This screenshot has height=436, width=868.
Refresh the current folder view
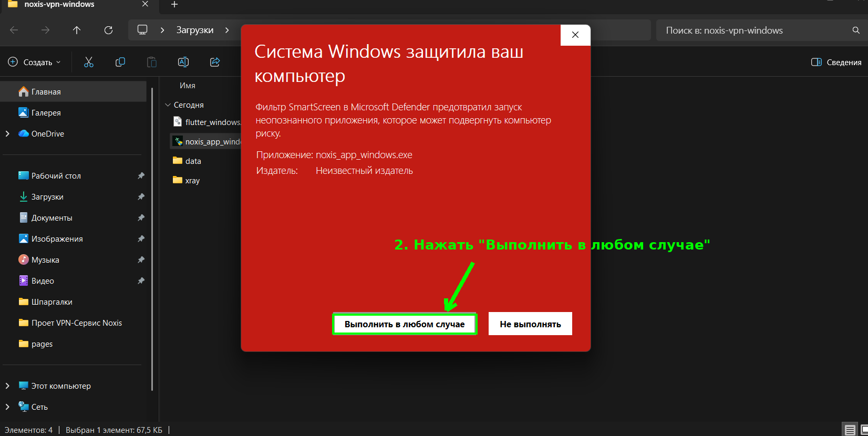click(108, 30)
